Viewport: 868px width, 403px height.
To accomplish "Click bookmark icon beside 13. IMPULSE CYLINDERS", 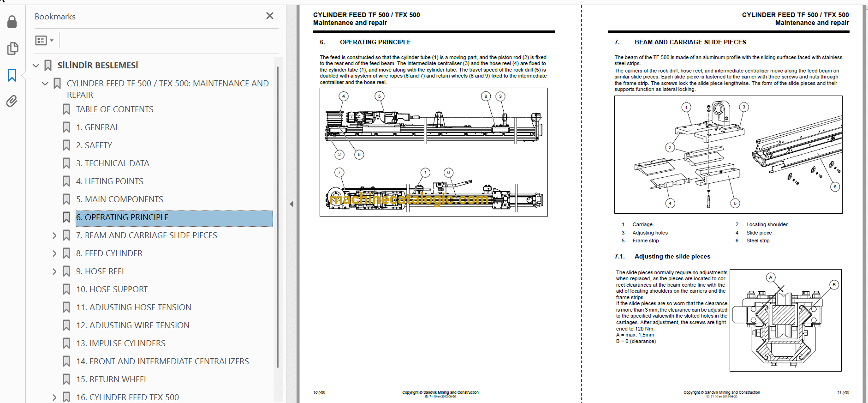I will [66, 343].
